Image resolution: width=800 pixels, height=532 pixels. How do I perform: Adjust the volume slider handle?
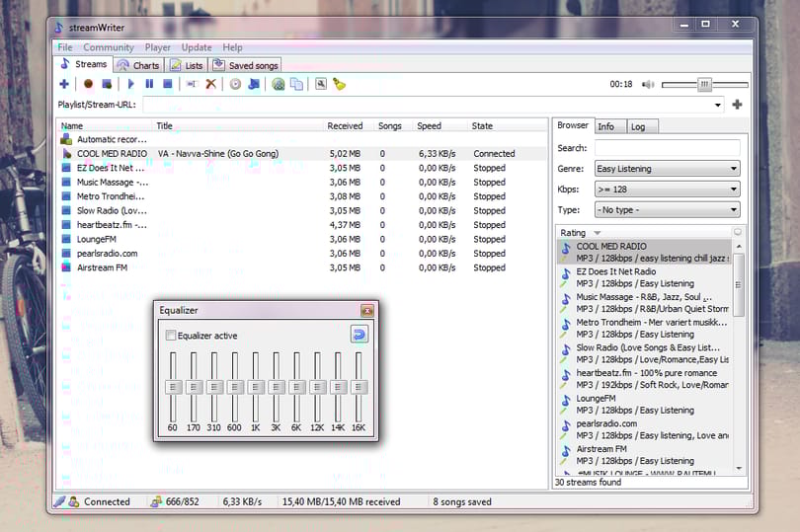[x=704, y=84]
